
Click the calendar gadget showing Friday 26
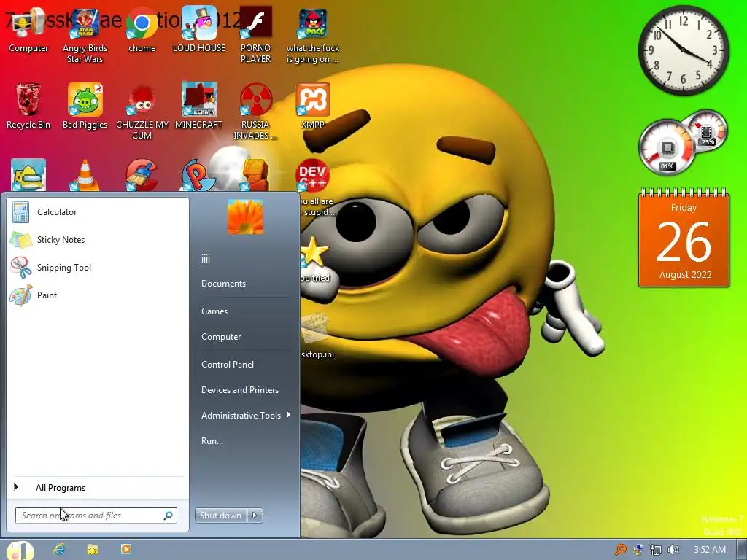pyautogui.click(x=684, y=238)
